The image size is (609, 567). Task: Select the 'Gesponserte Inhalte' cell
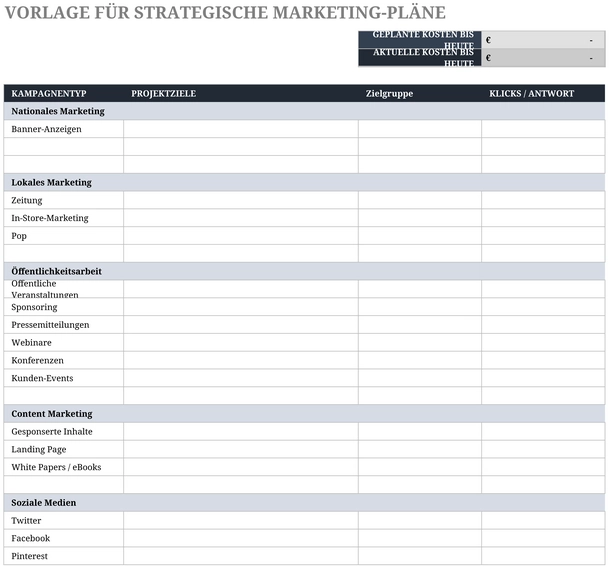click(x=64, y=431)
